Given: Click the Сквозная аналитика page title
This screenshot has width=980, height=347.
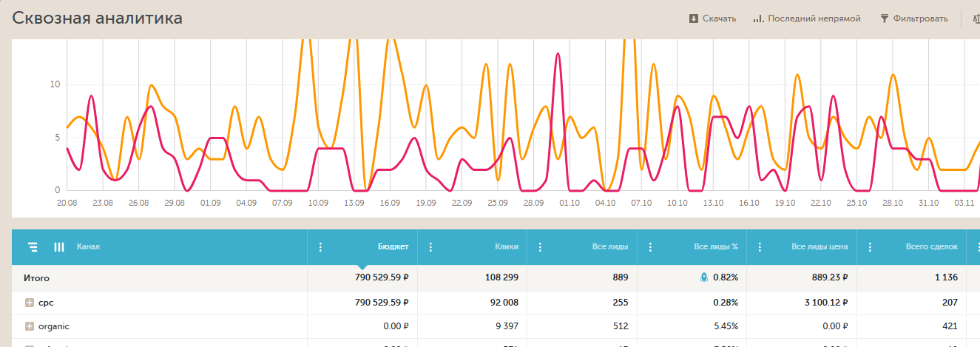Looking at the screenshot, I should [97, 18].
